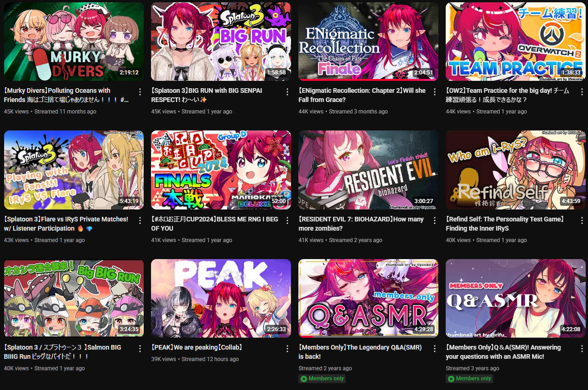Play the Salmon Big BIG RUN thumbnail
This screenshot has width=588, height=390.
click(74, 298)
